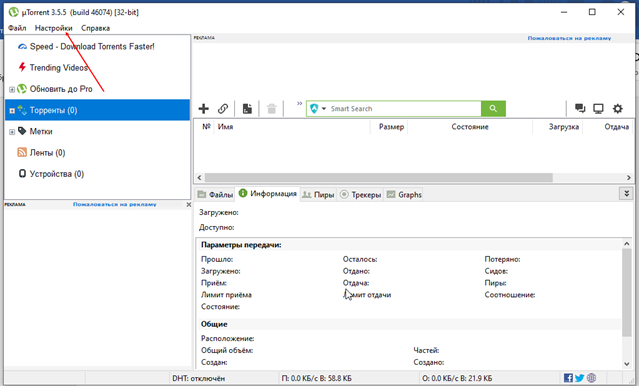Click the torrent list horizontal scrollbar thumb
The height and width of the screenshot is (386, 639).
pyautogui.click(x=379, y=178)
